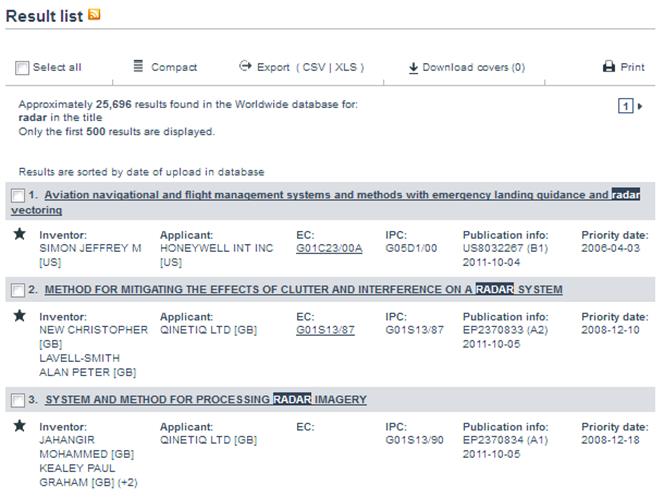Click the Download covers arrow icon
The image size is (664, 497).
coord(413,68)
